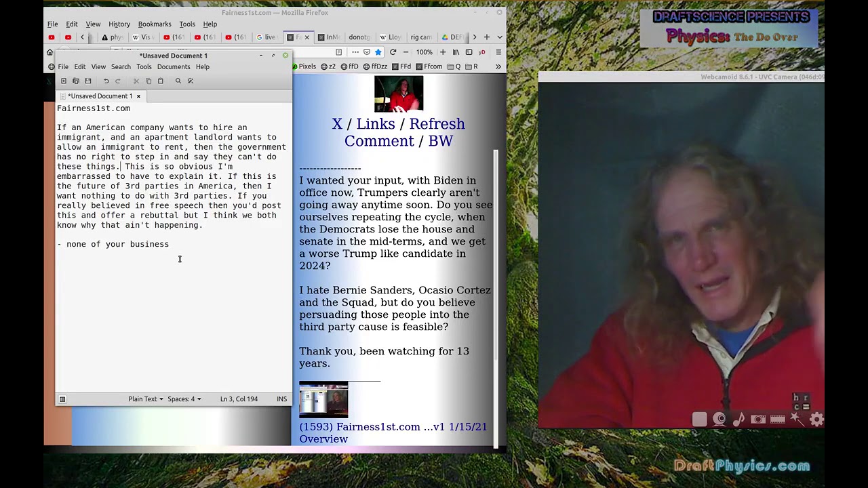Click the Open file icon in the text editor toolbar
The height and width of the screenshot is (488, 868).
point(75,81)
